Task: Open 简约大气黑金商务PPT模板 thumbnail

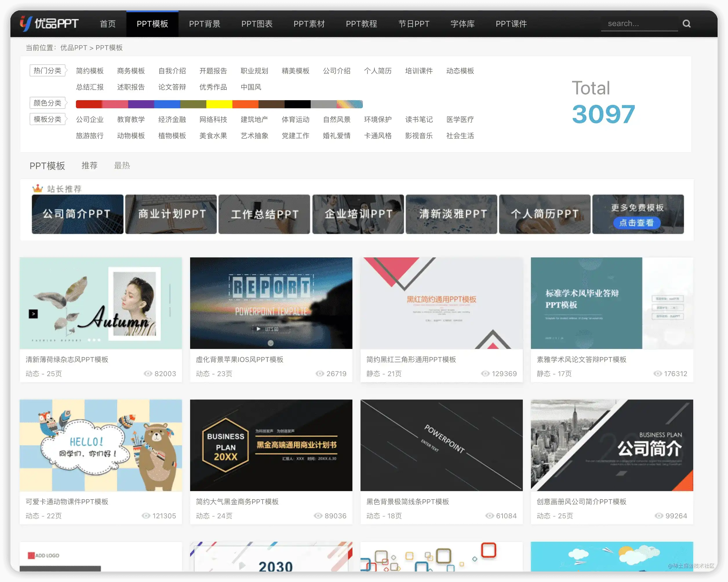Action: 271,445
